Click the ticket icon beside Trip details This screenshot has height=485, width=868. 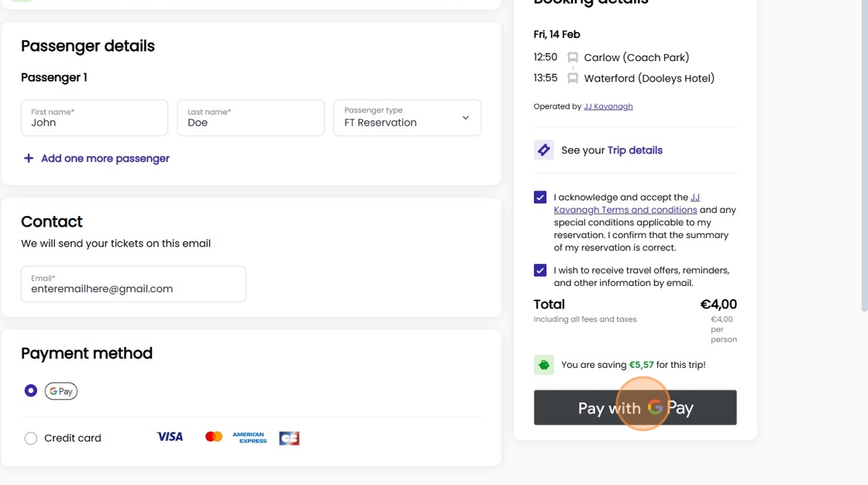coord(543,150)
